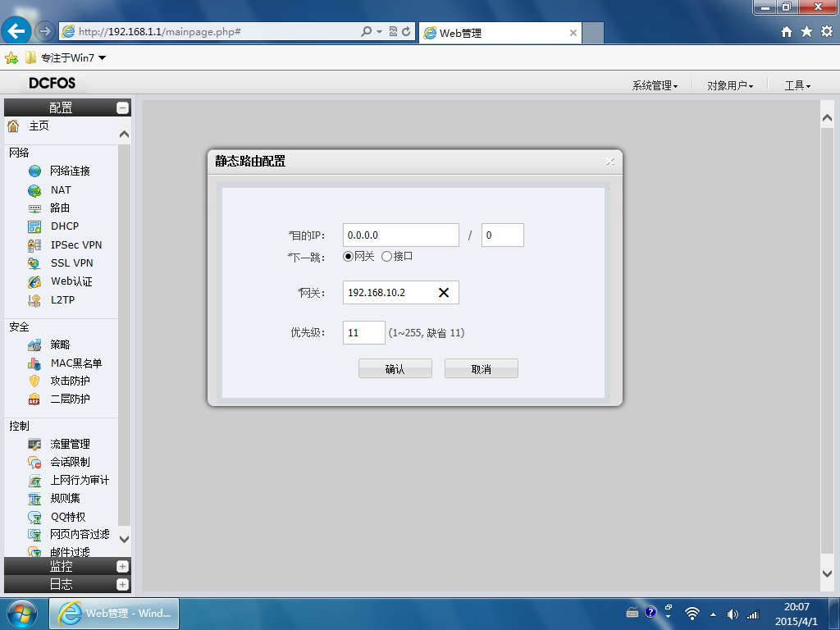
Task: Click the SSL VPN icon
Action: (34, 263)
